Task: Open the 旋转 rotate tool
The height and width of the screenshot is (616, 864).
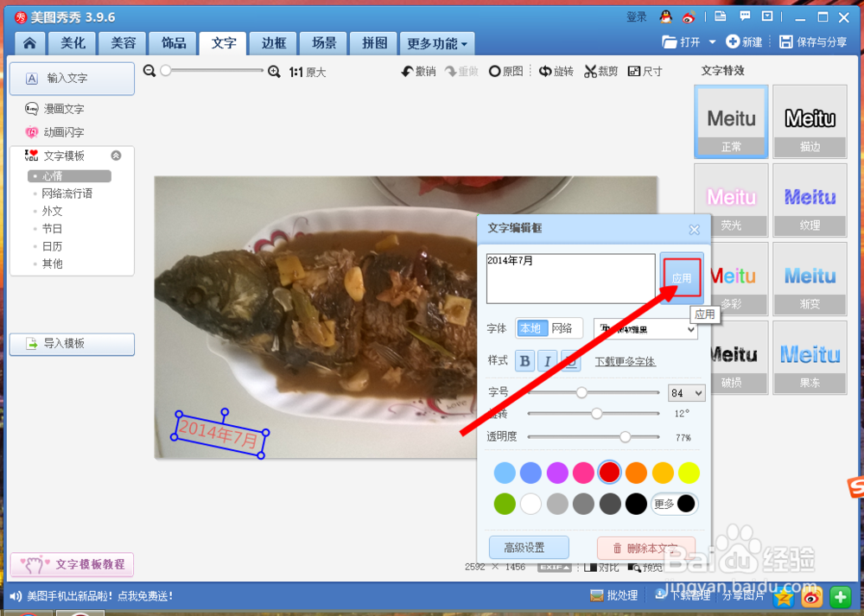Action: (x=556, y=71)
